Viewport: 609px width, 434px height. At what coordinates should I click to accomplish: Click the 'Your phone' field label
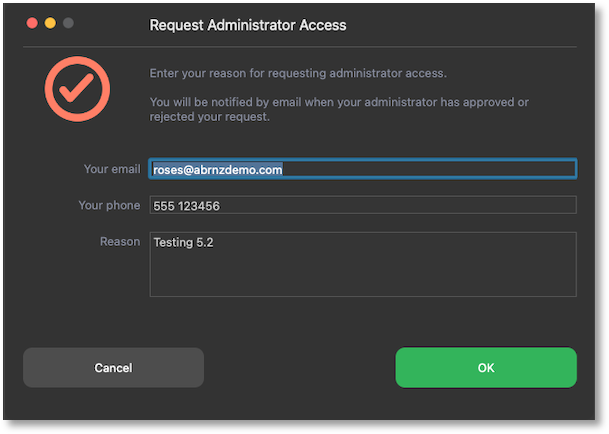coord(109,205)
